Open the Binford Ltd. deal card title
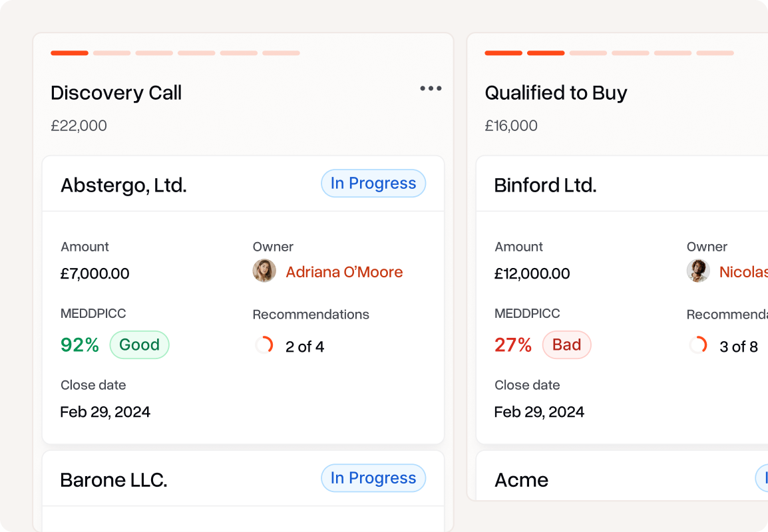 [545, 185]
